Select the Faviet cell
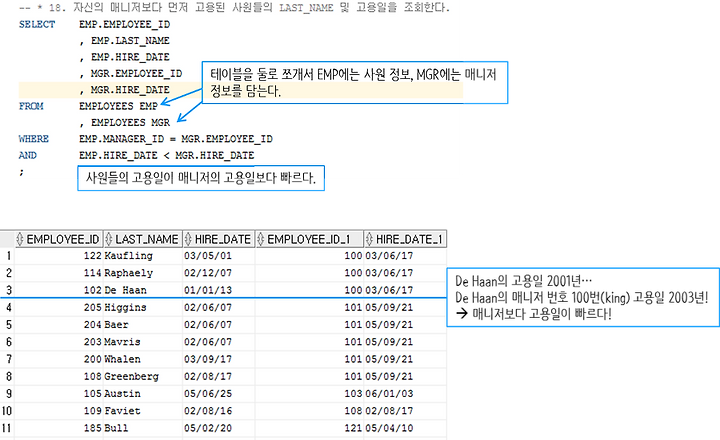The width and height of the screenshot is (720, 440). (143, 411)
